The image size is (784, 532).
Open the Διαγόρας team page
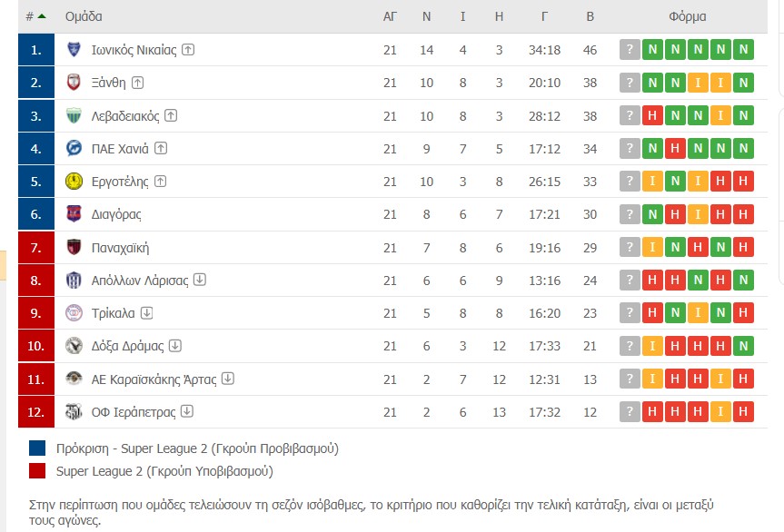116,215
